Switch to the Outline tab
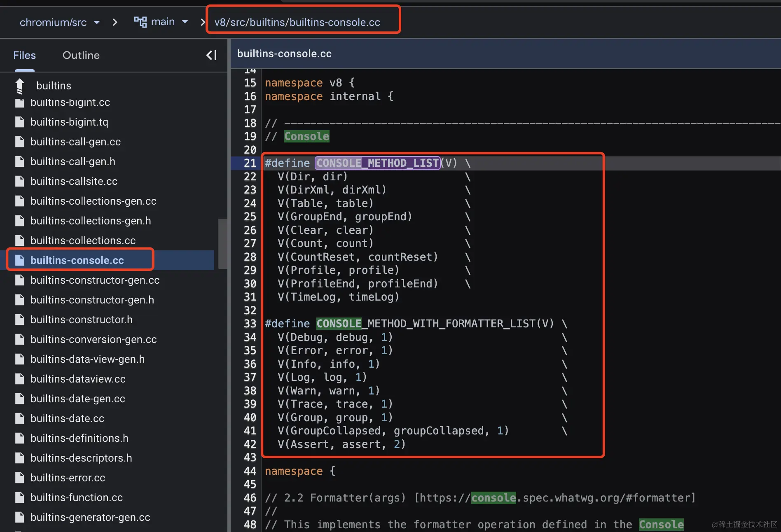The image size is (781, 532). pyautogui.click(x=81, y=55)
